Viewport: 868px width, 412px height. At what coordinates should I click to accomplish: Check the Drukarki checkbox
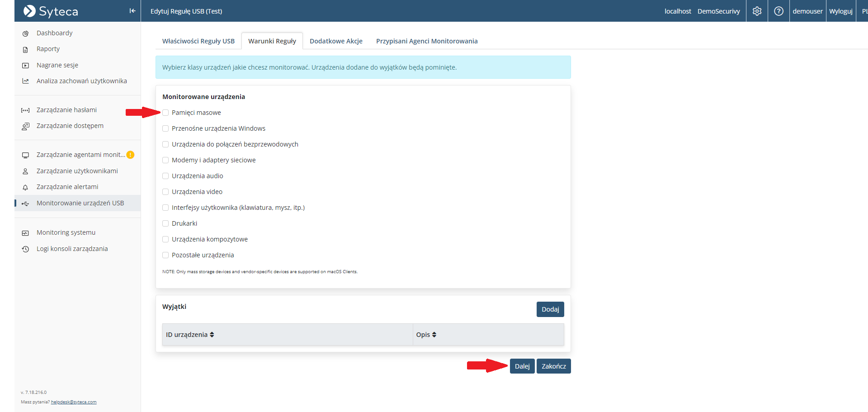click(165, 223)
